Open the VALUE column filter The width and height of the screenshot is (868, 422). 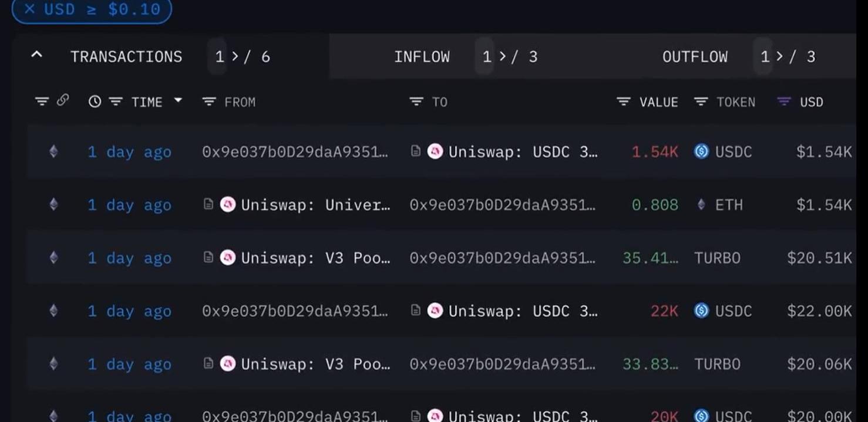tap(623, 102)
